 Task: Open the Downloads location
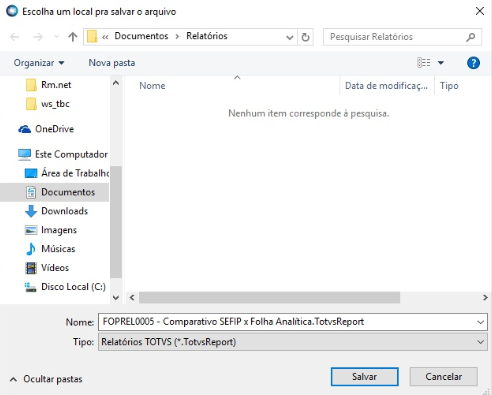click(x=64, y=211)
